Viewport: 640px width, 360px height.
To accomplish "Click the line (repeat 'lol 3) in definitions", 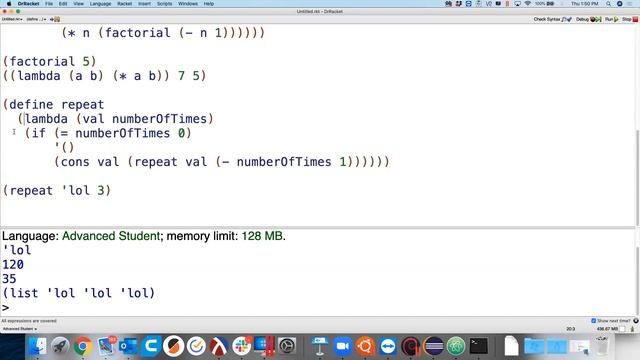I will click(x=57, y=191).
